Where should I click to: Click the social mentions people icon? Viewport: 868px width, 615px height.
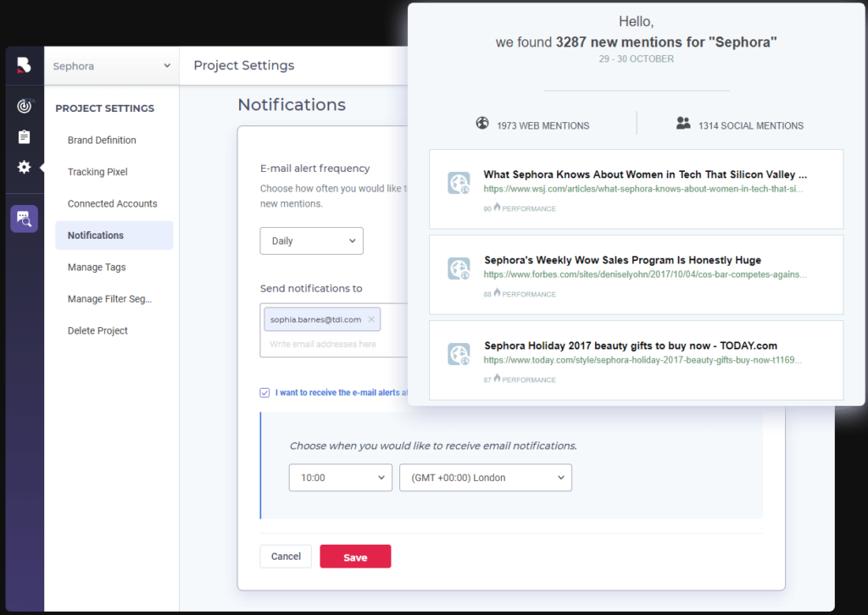pos(683,124)
